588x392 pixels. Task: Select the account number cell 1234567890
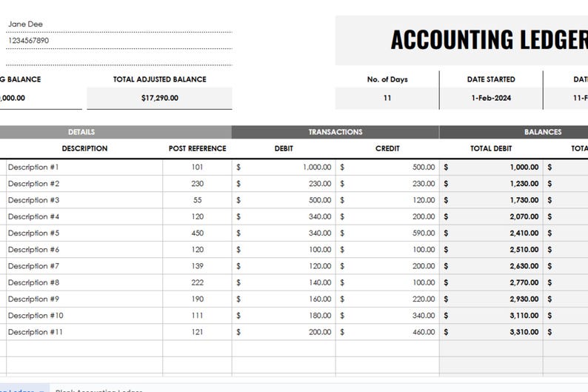coord(119,41)
